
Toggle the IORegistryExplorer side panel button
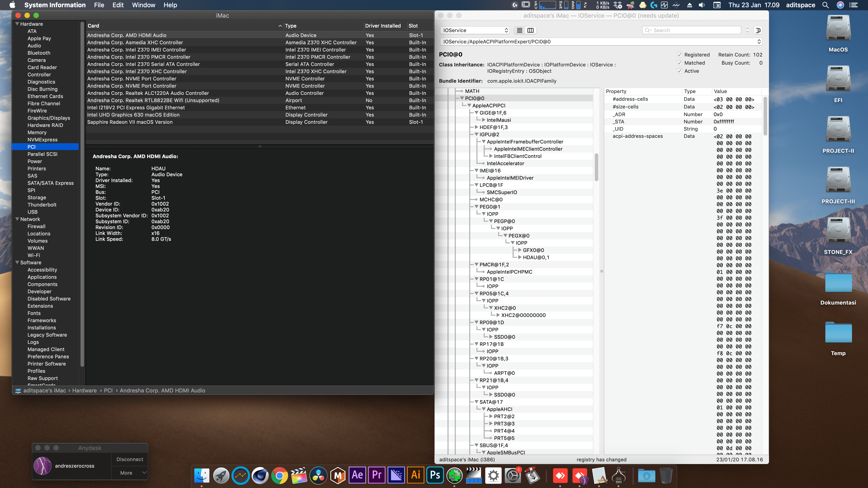[x=758, y=30]
